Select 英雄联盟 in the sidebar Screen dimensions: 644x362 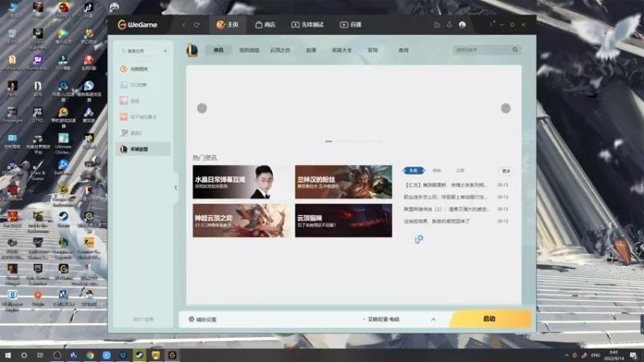pos(142,149)
